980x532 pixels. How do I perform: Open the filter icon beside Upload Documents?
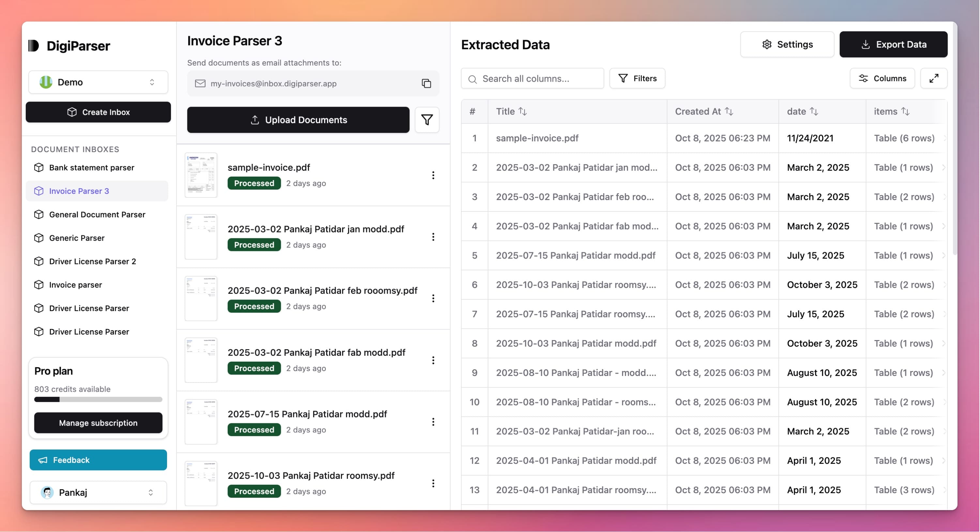426,120
